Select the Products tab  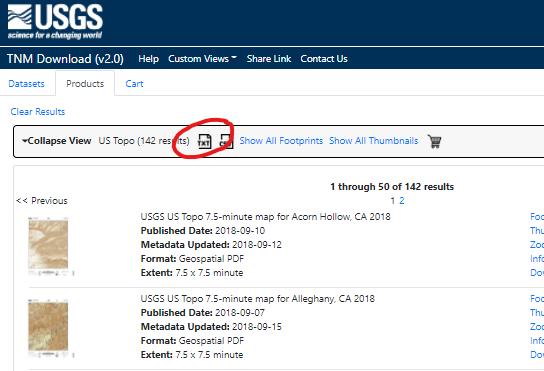click(x=85, y=84)
